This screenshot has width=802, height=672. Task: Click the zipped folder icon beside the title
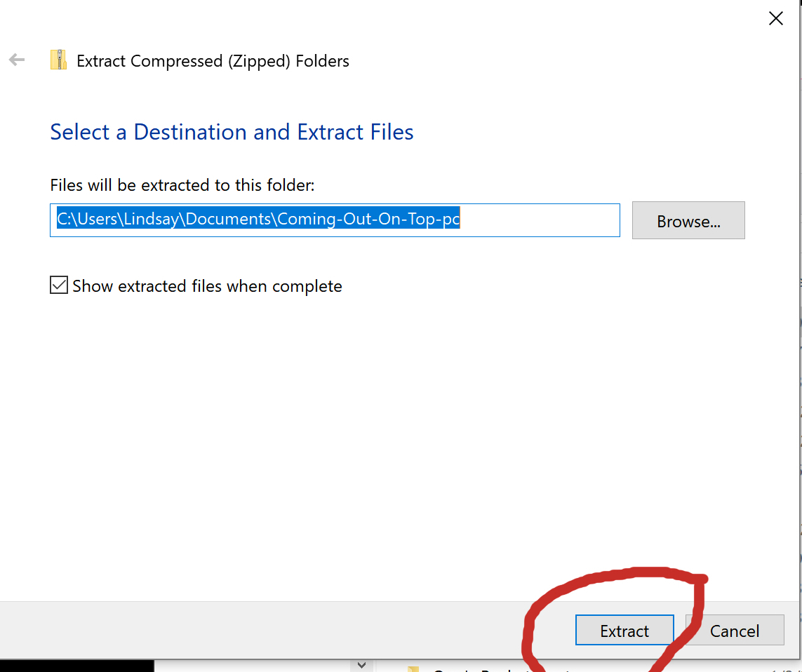click(58, 60)
